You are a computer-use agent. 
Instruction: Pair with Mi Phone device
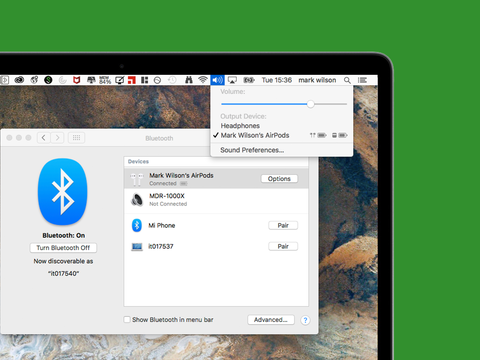click(283, 225)
